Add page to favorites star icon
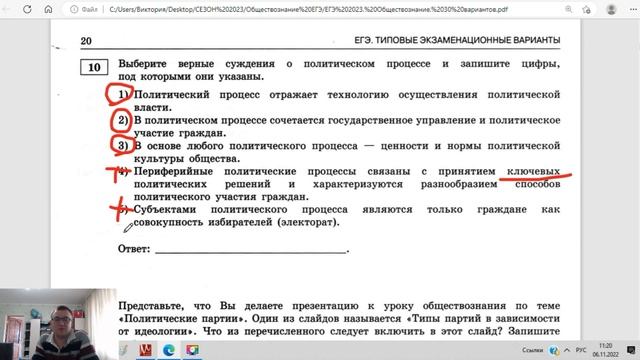640x360 pixels. (587, 9)
